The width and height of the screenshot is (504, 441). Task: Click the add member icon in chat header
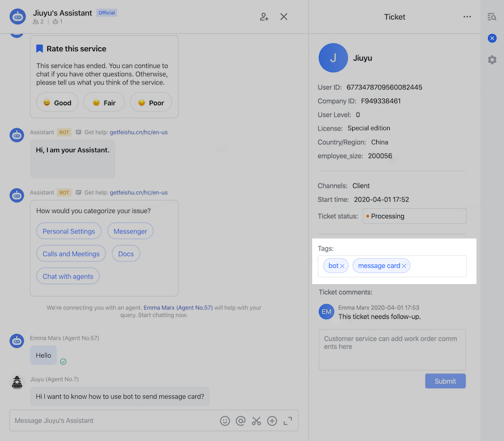[x=264, y=17]
